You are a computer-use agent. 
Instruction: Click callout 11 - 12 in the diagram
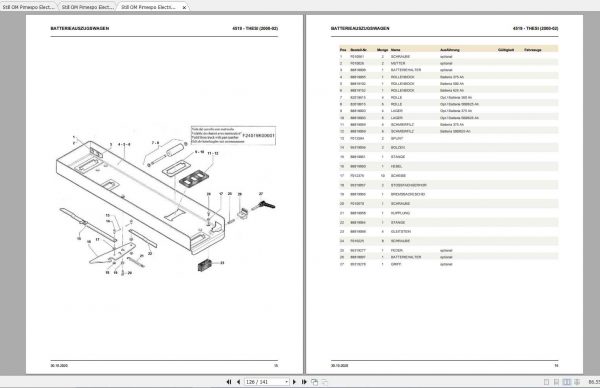tap(213, 153)
